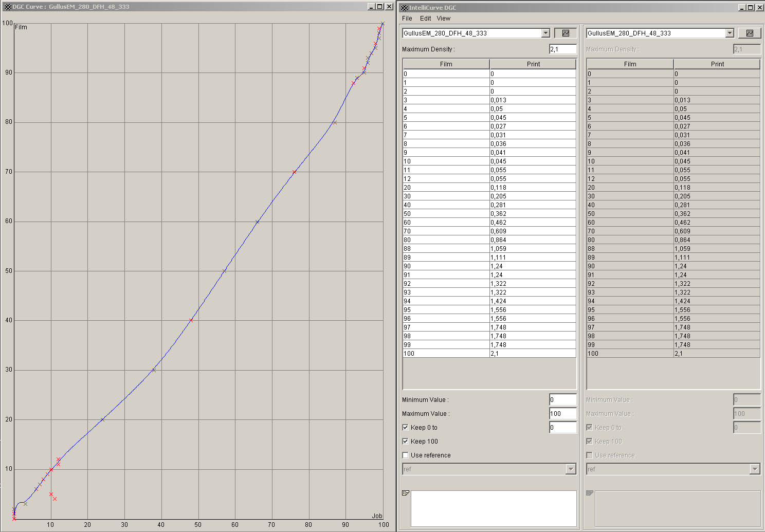Click the red curve point at Job 48, Film 40
Screen dimensions: 765x532
point(191,320)
